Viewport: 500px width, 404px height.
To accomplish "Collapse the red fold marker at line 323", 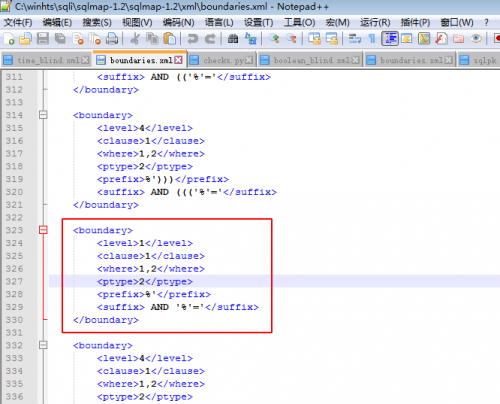I will pos(43,230).
